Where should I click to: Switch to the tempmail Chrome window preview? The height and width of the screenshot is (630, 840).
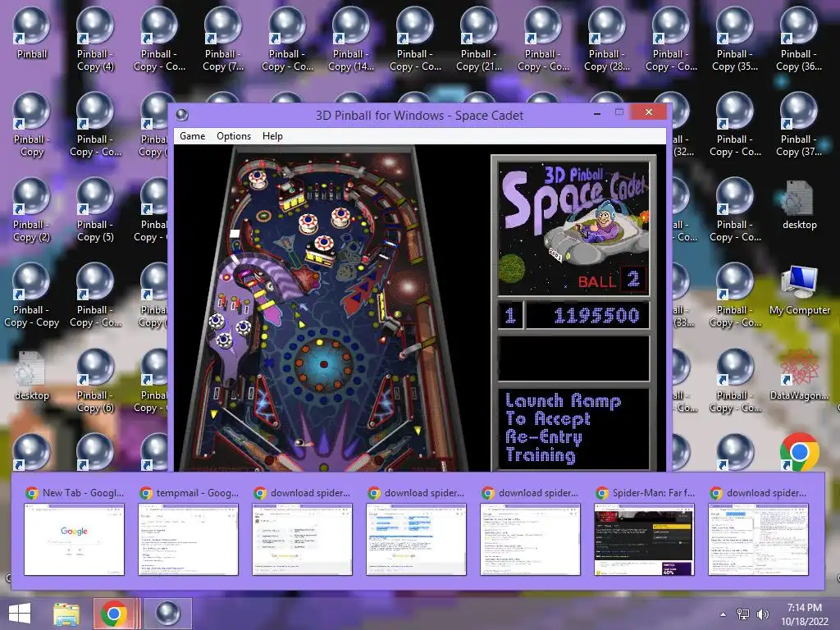pos(189,530)
